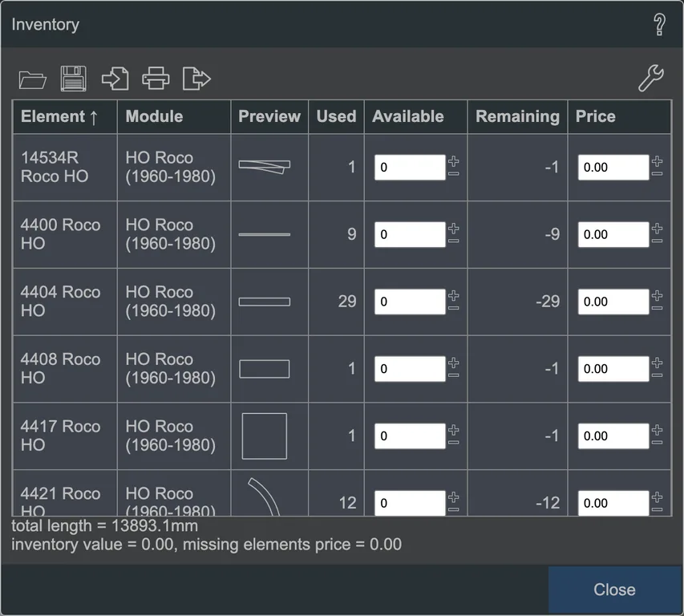Image resolution: width=684 pixels, height=616 pixels.
Task: Click Price field for 4408 Roco HO
Action: 613,369
